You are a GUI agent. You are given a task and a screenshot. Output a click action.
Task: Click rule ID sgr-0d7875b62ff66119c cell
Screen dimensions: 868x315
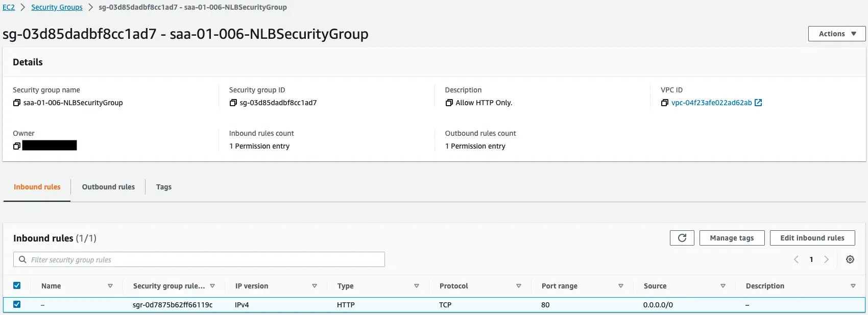tap(173, 305)
